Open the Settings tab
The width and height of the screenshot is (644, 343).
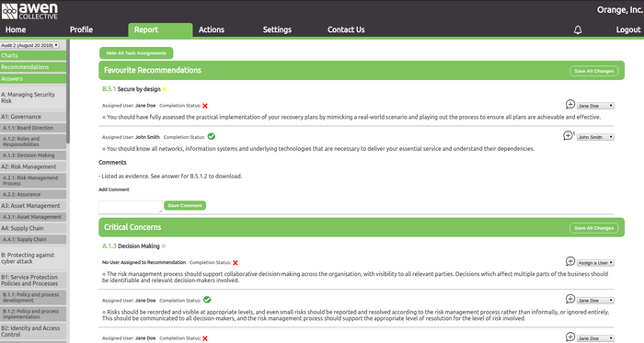[277, 30]
